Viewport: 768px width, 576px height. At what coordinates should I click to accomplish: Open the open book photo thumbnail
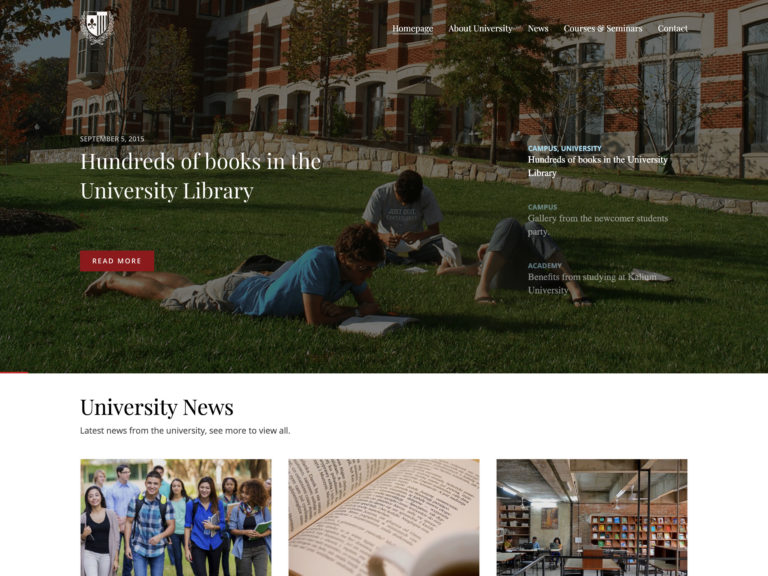click(x=384, y=517)
